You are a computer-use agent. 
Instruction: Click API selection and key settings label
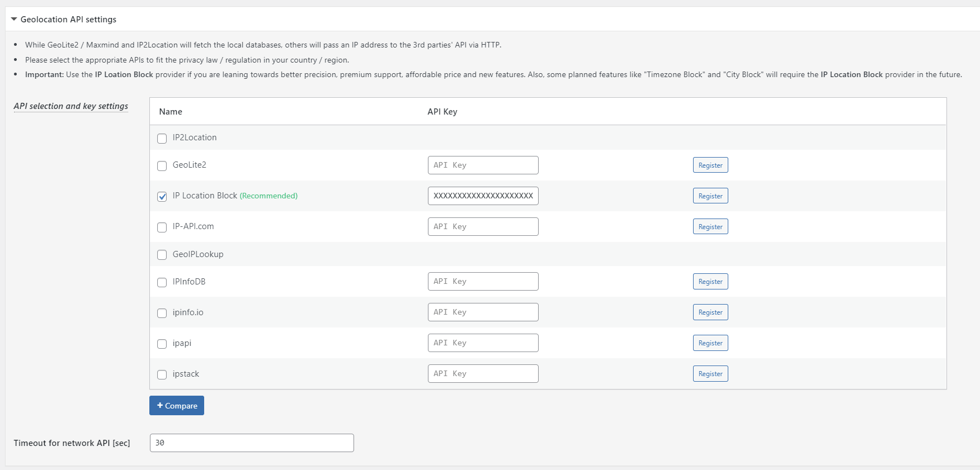point(71,106)
